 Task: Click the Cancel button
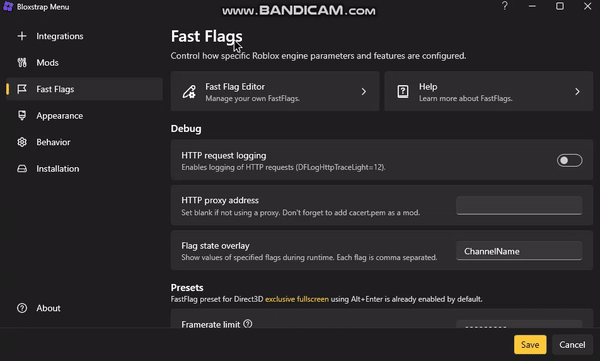point(572,345)
